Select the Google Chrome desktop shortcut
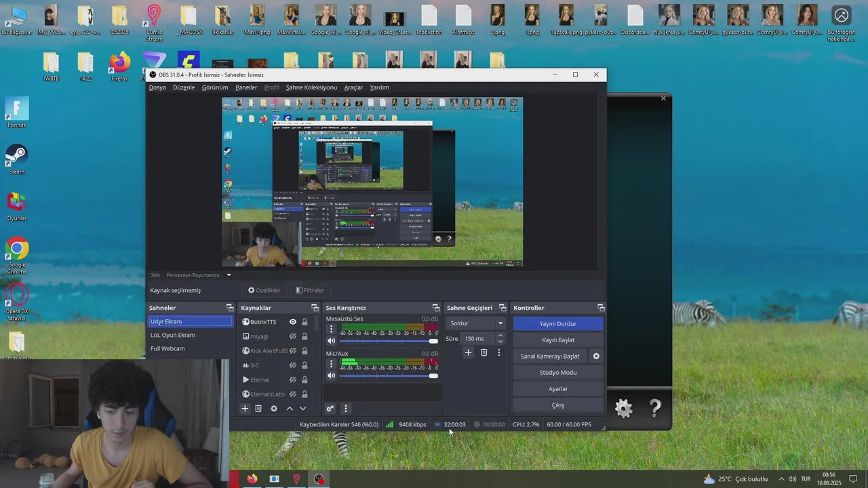868x488 pixels. click(x=16, y=256)
